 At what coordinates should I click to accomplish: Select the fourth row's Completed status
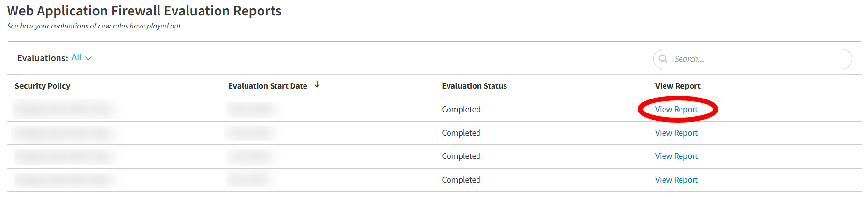[461, 180]
